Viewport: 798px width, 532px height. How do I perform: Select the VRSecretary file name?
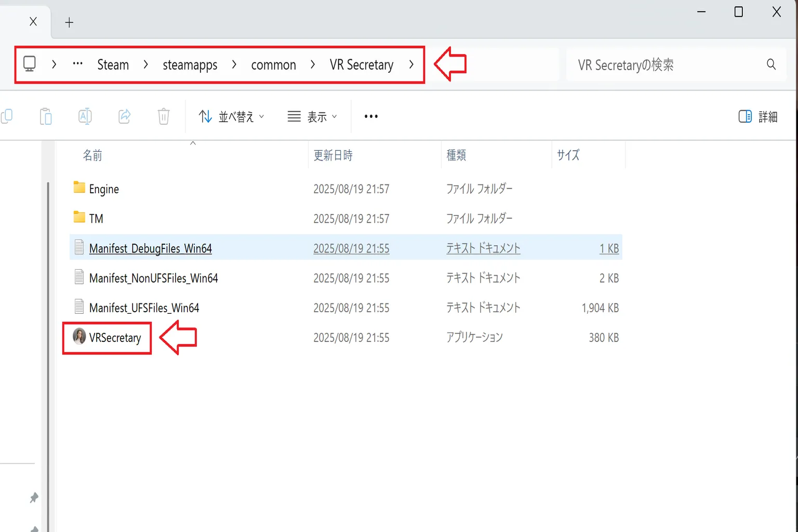[115, 338]
